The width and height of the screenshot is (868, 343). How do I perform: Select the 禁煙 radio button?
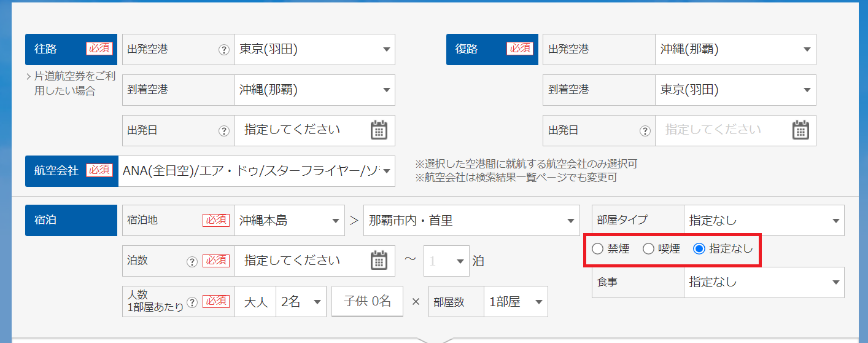click(597, 249)
